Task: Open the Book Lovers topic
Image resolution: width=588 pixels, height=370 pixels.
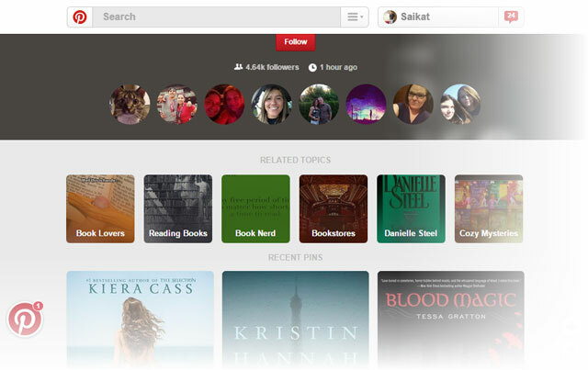Action: coord(100,208)
